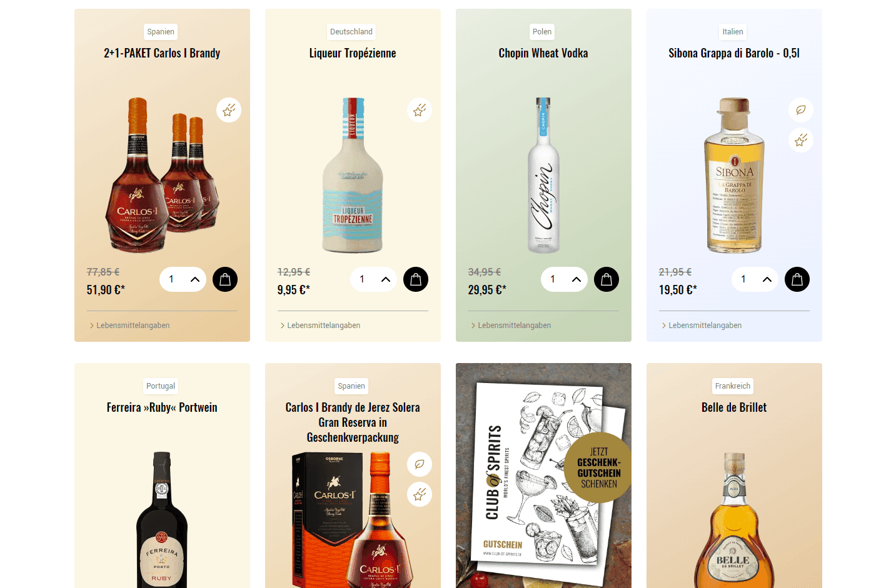
Task: Click star badge on Liqueur Tropézienne
Action: (x=420, y=110)
